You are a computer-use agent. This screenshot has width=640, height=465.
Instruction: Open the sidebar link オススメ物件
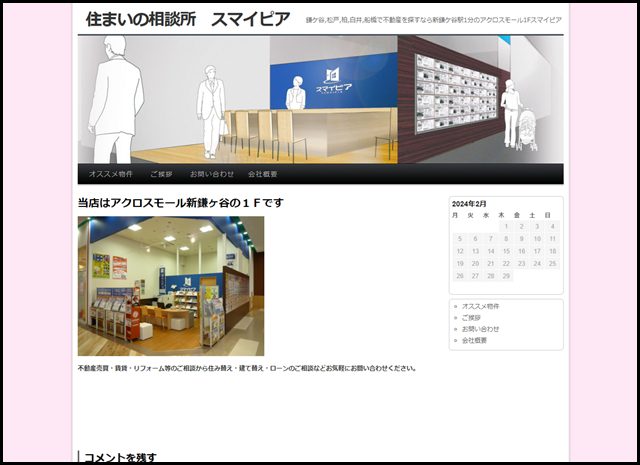tap(480, 306)
